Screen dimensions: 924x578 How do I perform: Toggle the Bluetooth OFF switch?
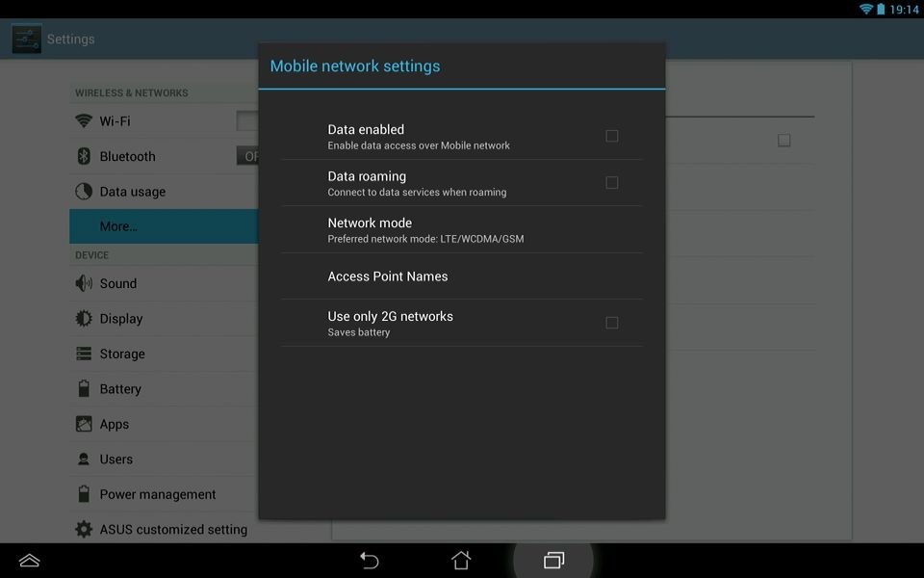[247, 156]
